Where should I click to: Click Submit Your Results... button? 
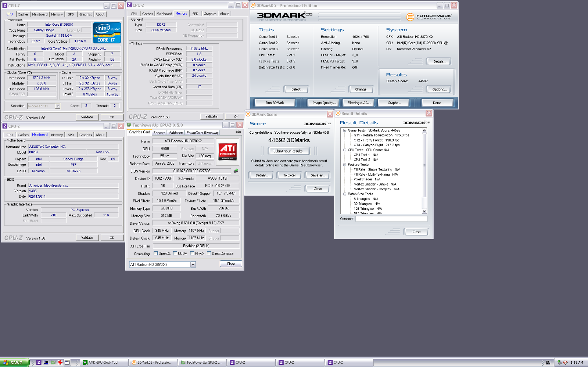tap(289, 151)
